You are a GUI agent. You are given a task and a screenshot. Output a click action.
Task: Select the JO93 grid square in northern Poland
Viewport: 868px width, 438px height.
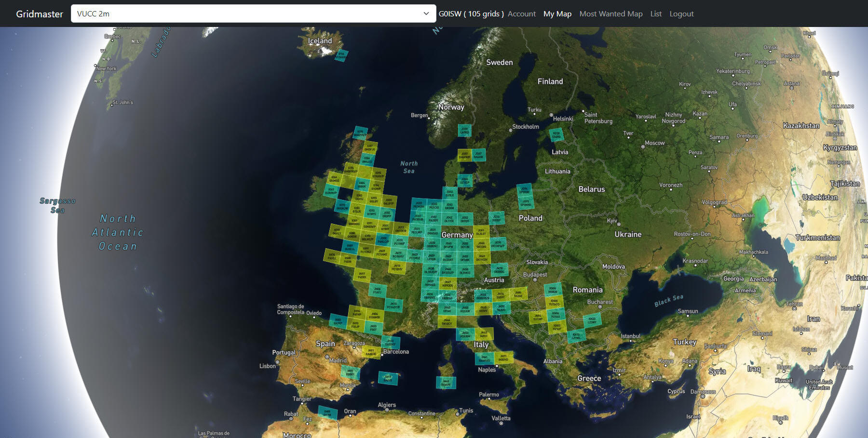(526, 202)
